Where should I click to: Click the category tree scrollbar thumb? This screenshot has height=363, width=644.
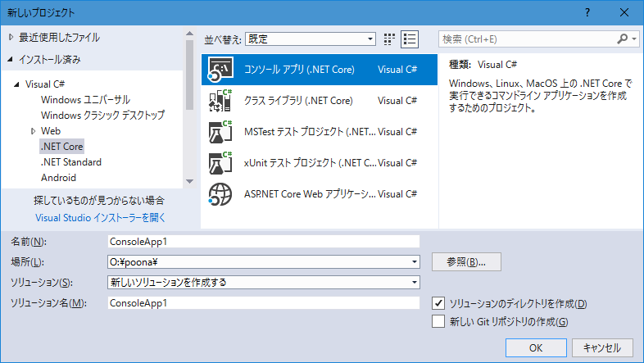(x=189, y=75)
